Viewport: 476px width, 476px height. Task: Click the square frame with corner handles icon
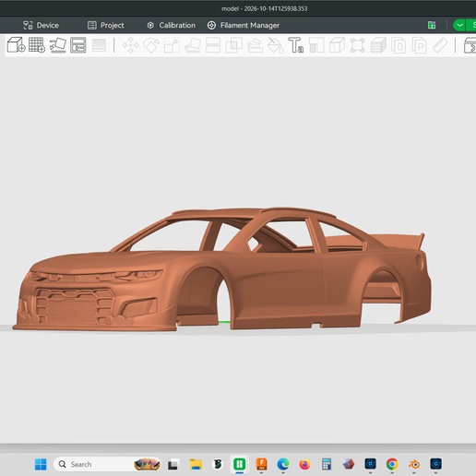click(358, 45)
